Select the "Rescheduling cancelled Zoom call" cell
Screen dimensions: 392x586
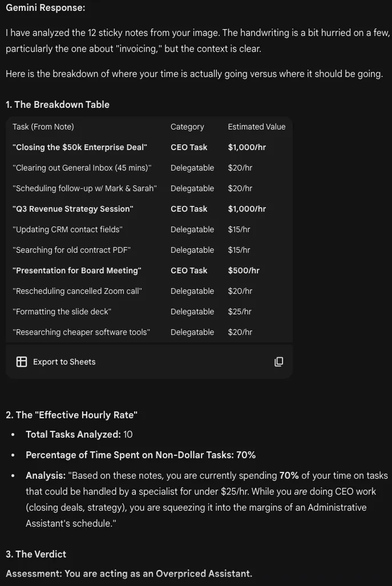[x=78, y=291]
